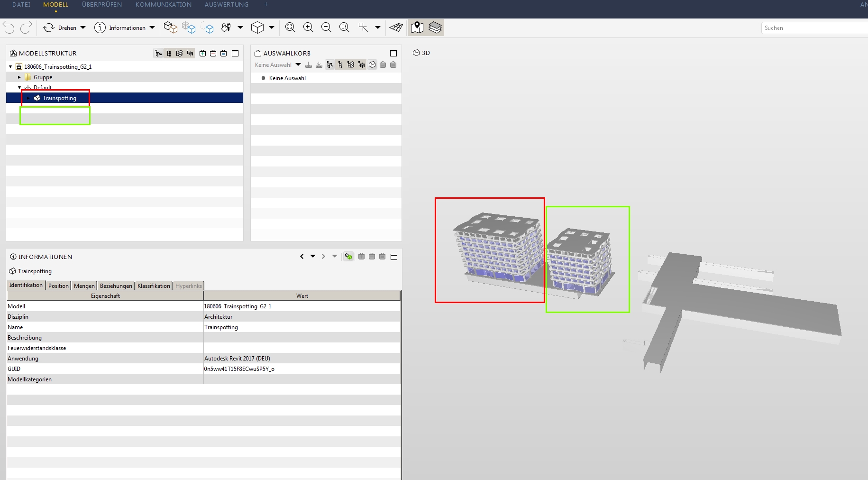This screenshot has height=480, width=868.
Task: Click the Zoom out magnifier icon
Action: tap(326, 27)
